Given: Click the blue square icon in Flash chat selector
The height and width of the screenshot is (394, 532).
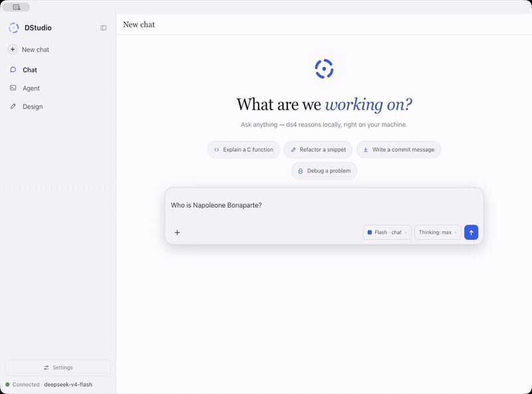Looking at the screenshot, I should pyautogui.click(x=370, y=233).
